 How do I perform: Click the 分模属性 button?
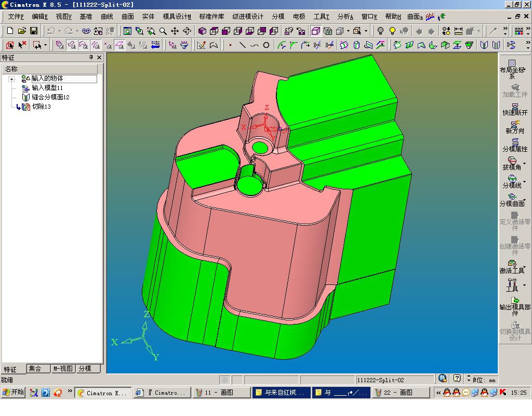coord(515,146)
